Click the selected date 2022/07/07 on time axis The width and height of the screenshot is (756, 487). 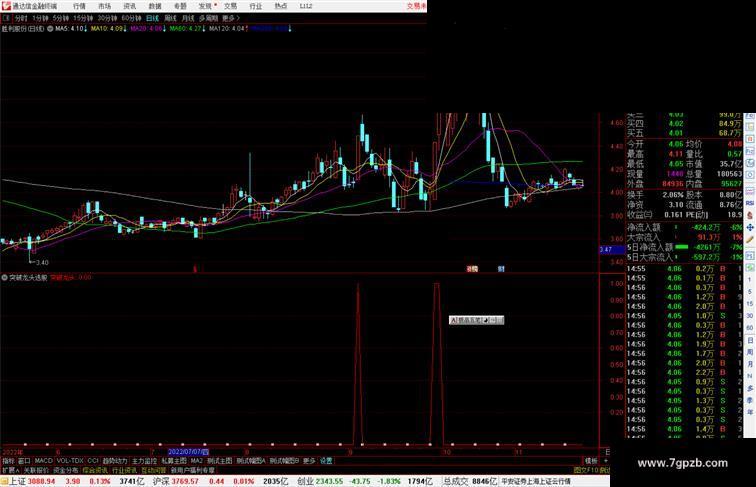click(188, 452)
